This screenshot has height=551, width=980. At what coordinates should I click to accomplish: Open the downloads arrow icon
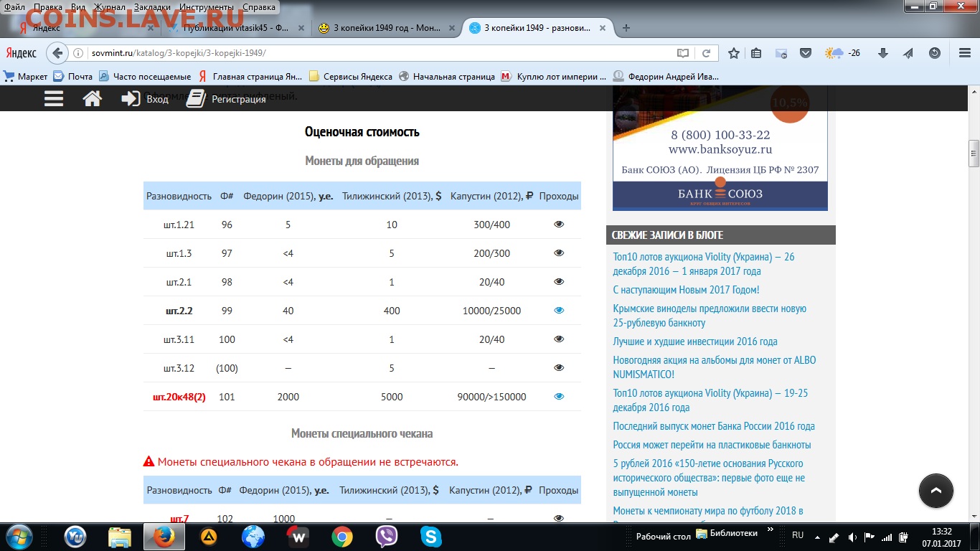(883, 53)
